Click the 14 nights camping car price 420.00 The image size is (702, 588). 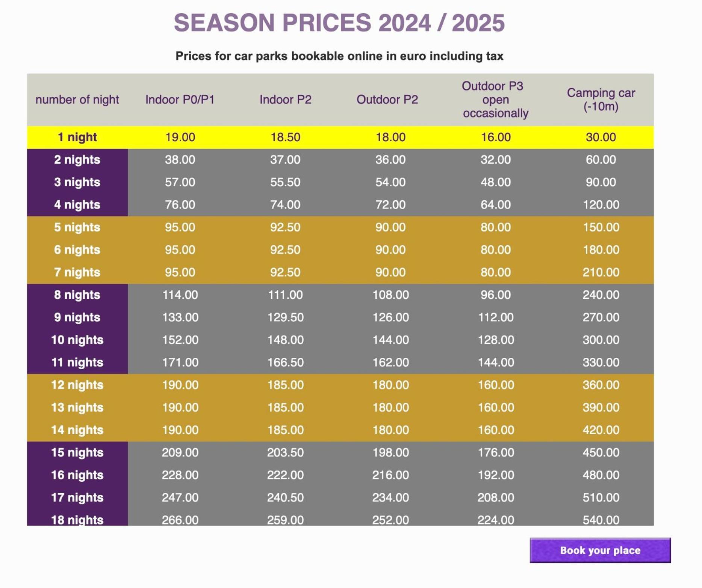[601, 430]
